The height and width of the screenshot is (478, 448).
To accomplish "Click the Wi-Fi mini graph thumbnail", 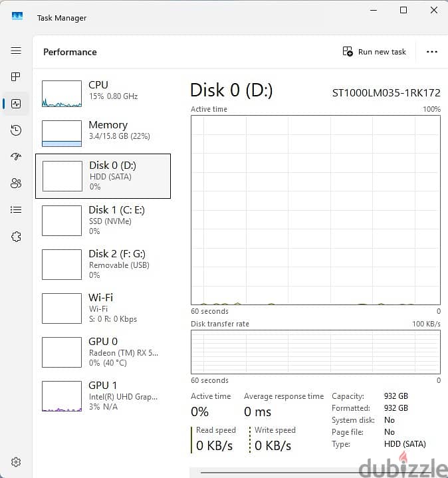I will coord(62,308).
